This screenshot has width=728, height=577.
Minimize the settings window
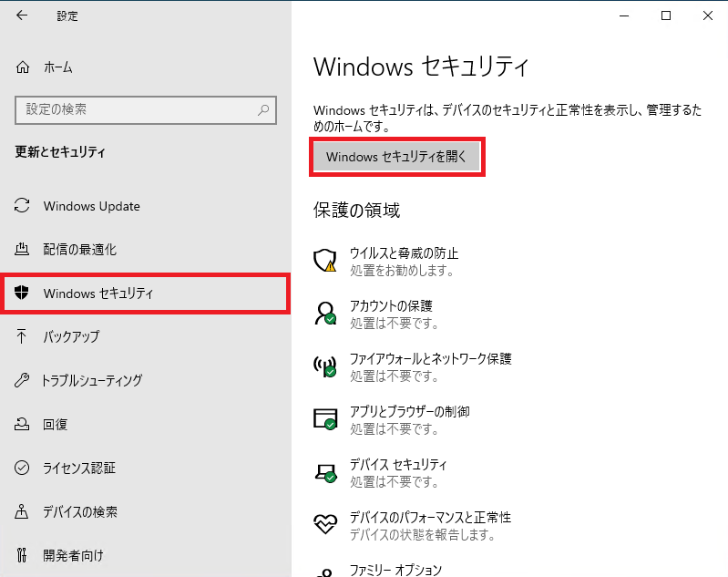click(624, 15)
